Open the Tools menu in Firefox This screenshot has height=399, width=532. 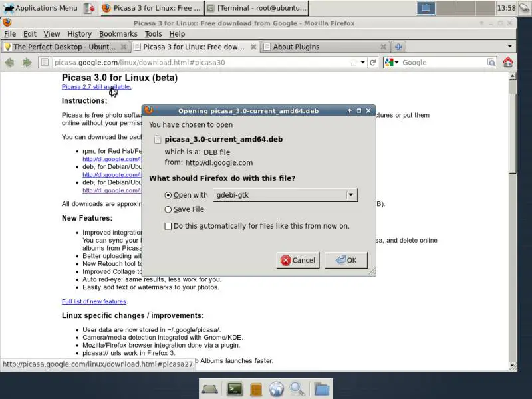pos(153,34)
